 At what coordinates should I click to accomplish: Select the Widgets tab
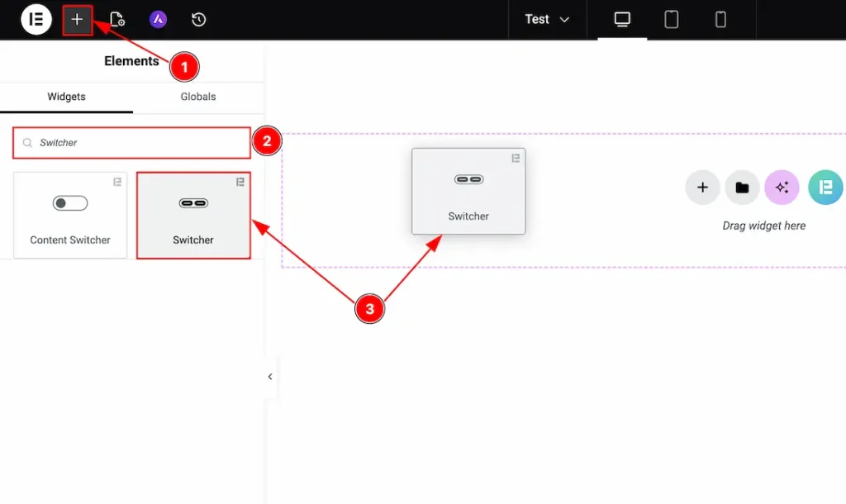point(65,96)
